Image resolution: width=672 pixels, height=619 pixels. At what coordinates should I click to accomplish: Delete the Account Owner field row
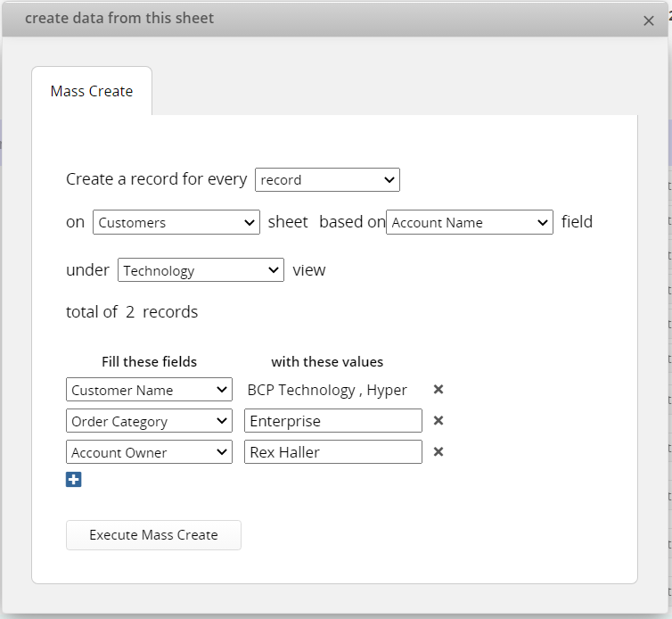[x=438, y=451]
